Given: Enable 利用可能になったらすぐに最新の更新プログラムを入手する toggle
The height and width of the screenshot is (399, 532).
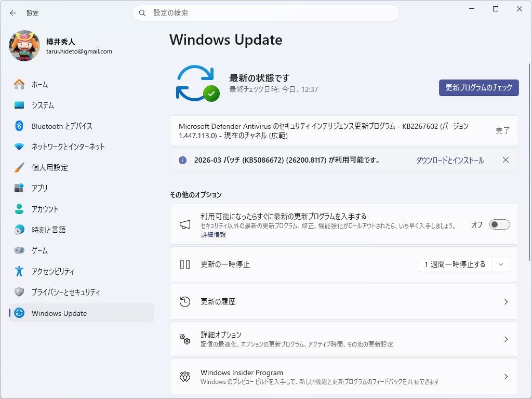Looking at the screenshot, I should pyautogui.click(x=499, y=224).
